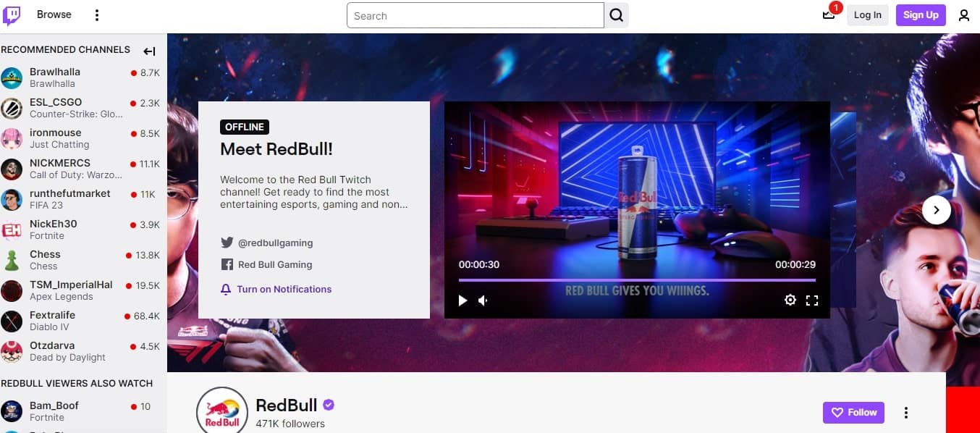Click the Log In button
The width and height of the screenshot is (980, 433).
[x=868, y=15]
